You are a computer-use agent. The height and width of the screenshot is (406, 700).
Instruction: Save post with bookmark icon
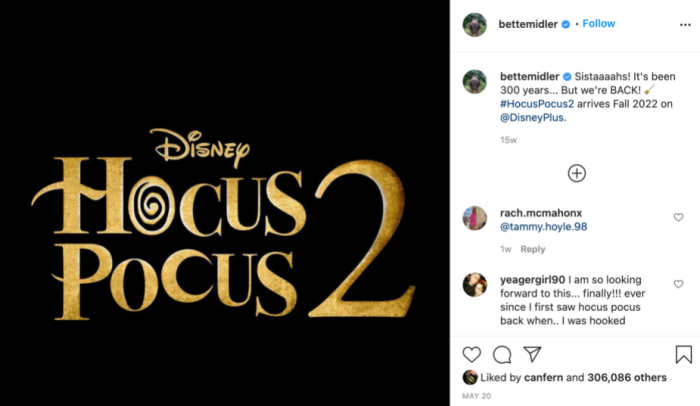click(x=683, y=355)
